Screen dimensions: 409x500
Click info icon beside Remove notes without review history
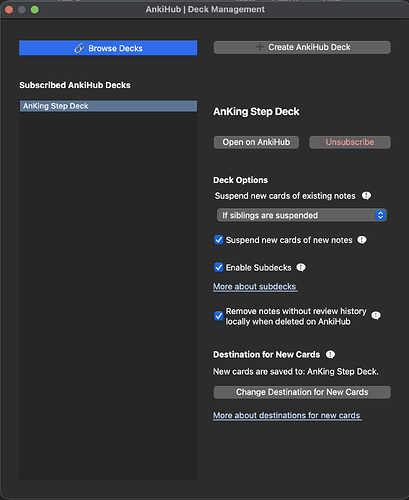coord(376,315)
